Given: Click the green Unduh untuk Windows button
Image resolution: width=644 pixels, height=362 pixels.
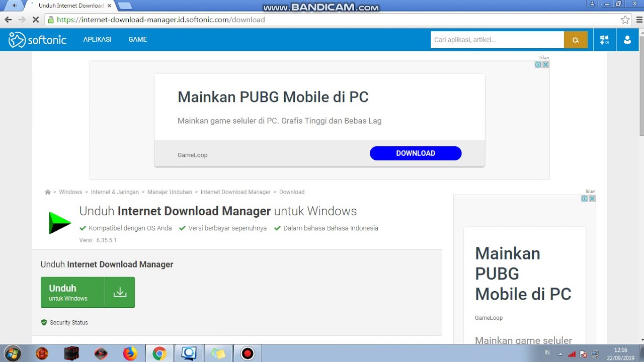Looking at the screenshot, I should (x=88, y=292).
